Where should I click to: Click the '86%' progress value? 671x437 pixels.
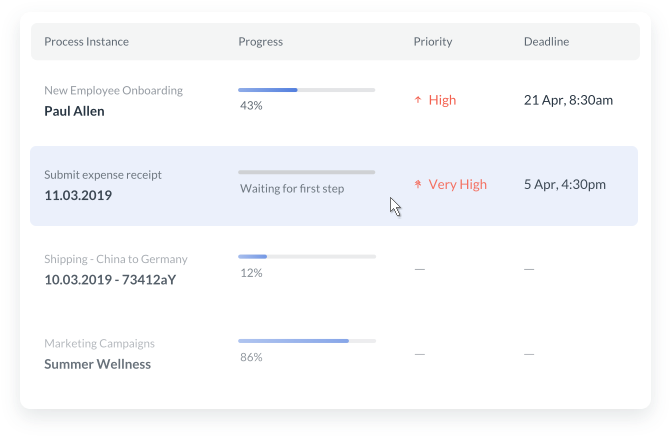[x=251, y=357]
